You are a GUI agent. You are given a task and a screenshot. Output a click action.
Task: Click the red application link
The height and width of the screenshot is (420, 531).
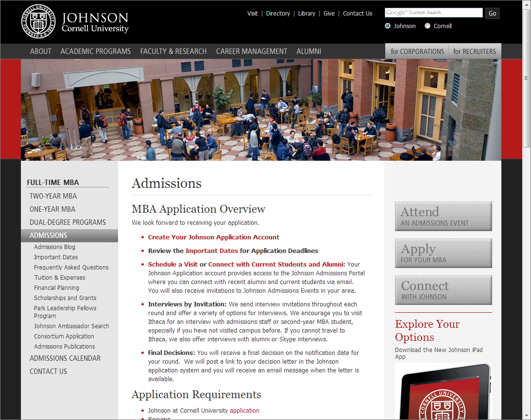click(x=244, y=410)
